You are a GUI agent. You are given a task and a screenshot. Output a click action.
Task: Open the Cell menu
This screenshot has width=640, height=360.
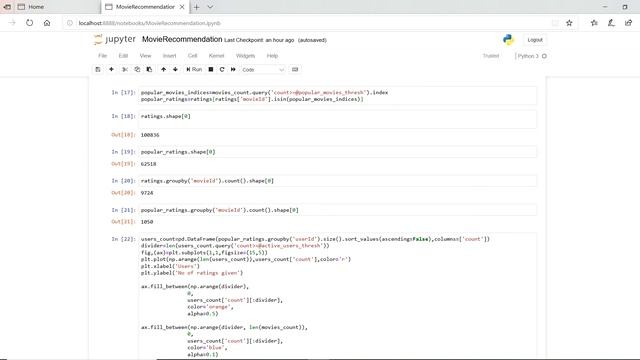pyautogui.click(x=192, y=56)
